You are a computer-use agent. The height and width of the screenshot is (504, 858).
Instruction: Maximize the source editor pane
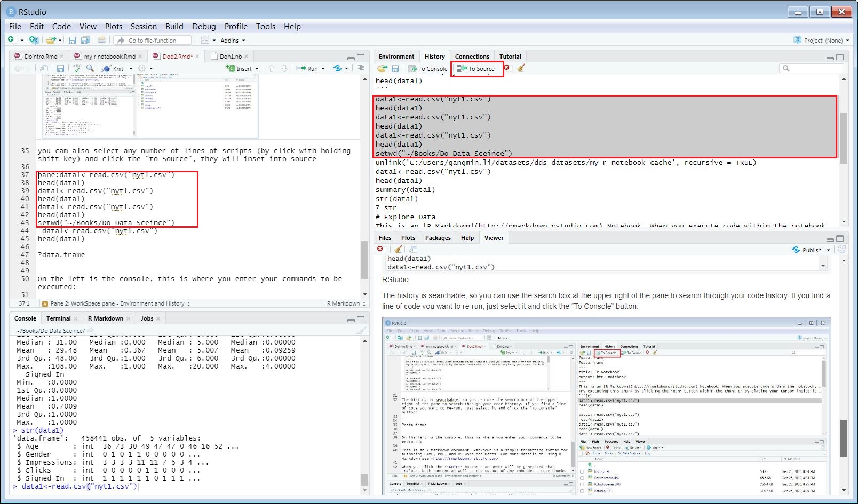[361, 57]
